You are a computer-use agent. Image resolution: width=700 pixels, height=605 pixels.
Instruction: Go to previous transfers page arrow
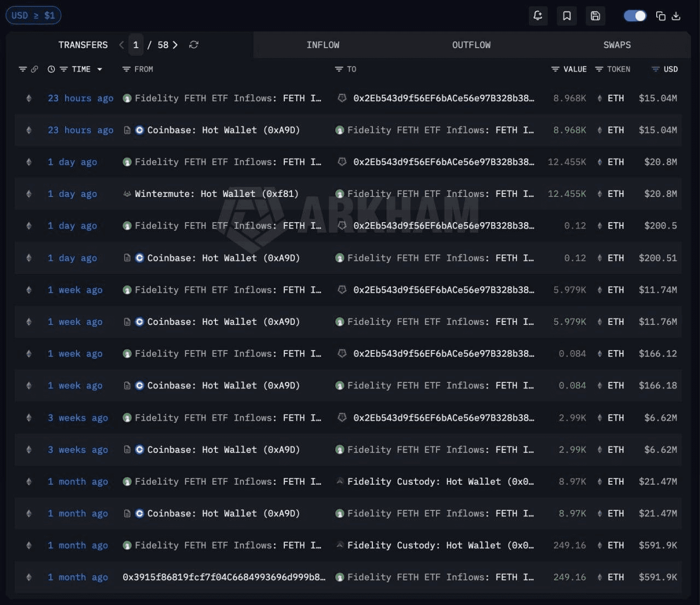121,45
